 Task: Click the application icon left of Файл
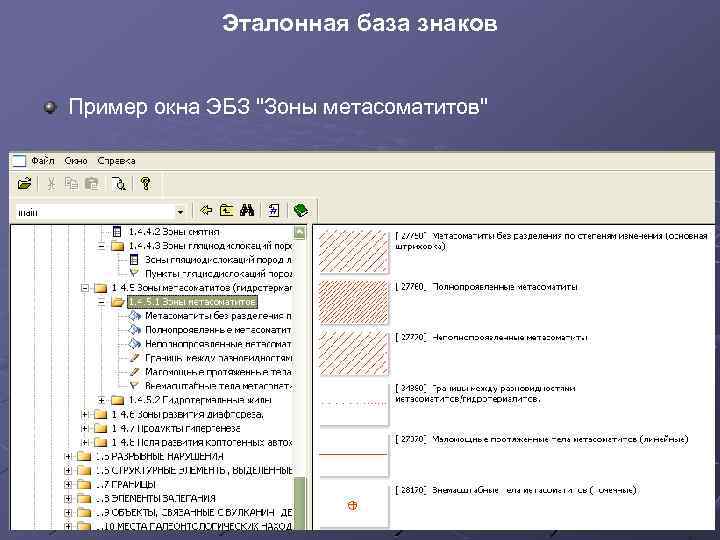tap(19, 161)
